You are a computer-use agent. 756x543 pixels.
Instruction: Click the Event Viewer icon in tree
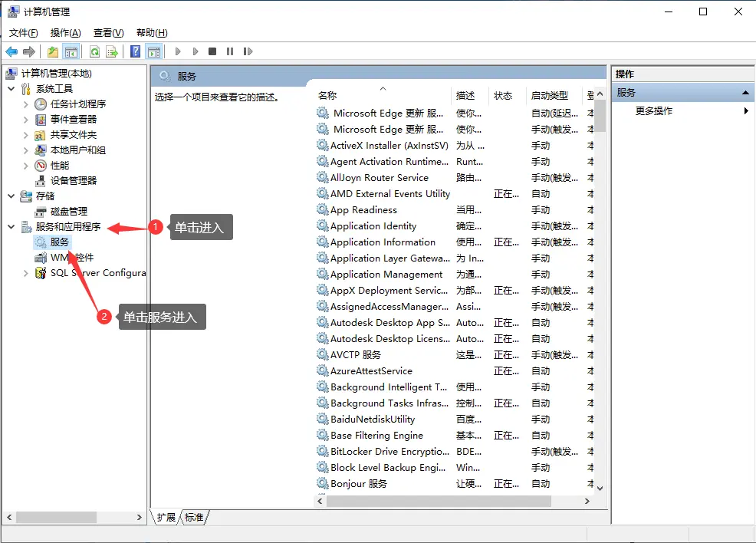(41, 120)
